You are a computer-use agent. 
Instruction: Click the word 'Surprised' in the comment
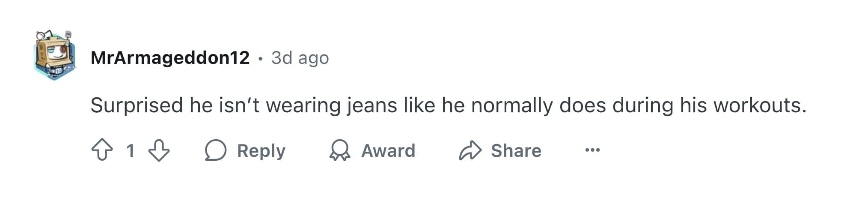[137, 105]
